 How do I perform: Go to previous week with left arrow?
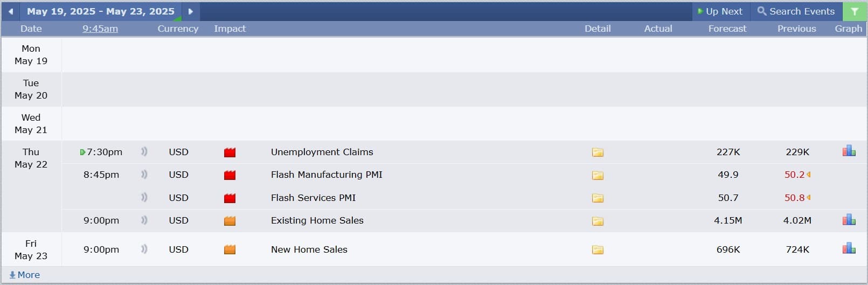tap(10, 11)
